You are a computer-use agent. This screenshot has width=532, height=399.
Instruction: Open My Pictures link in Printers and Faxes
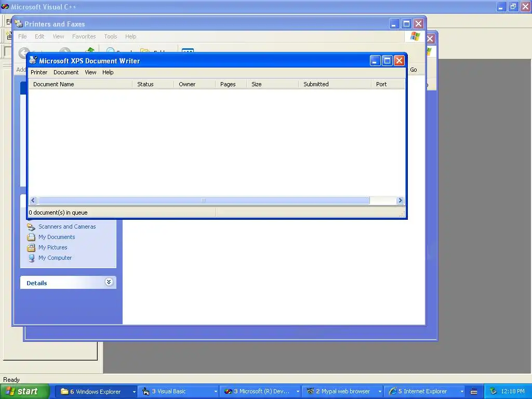52,247
